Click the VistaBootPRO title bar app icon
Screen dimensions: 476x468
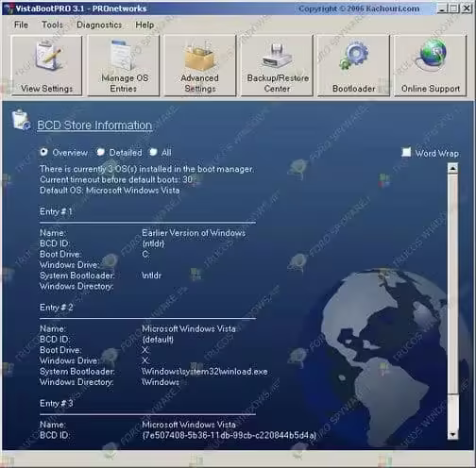[8, 8]
